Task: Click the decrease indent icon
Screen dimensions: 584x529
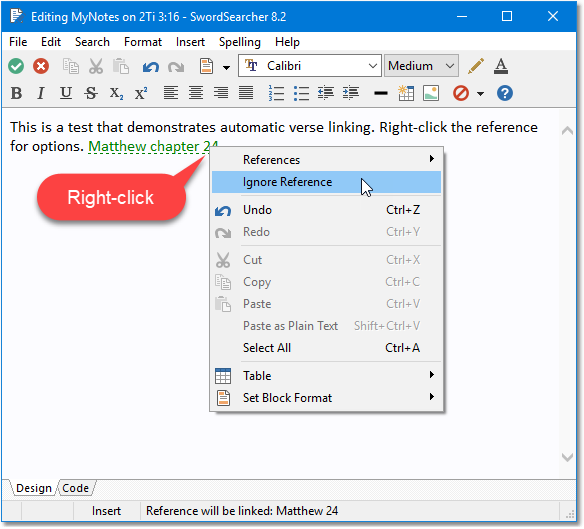Action: click(326, 93)
